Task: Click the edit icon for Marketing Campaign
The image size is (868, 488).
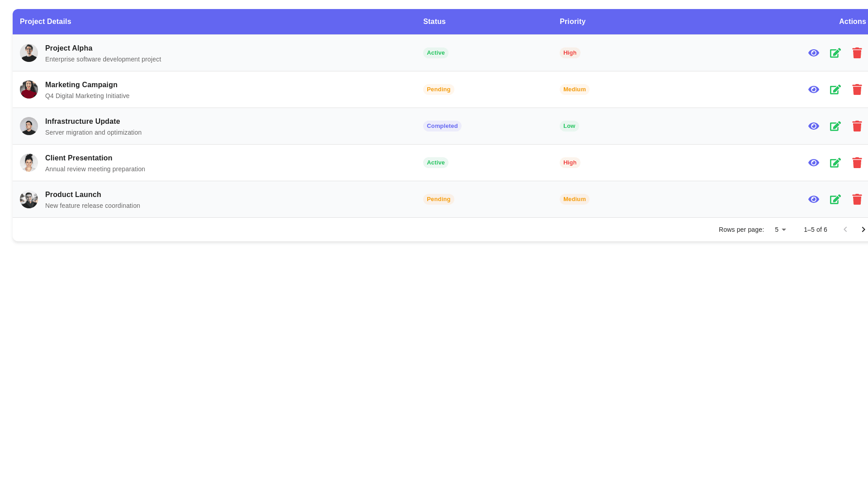Action: click(x=835, y=89)
